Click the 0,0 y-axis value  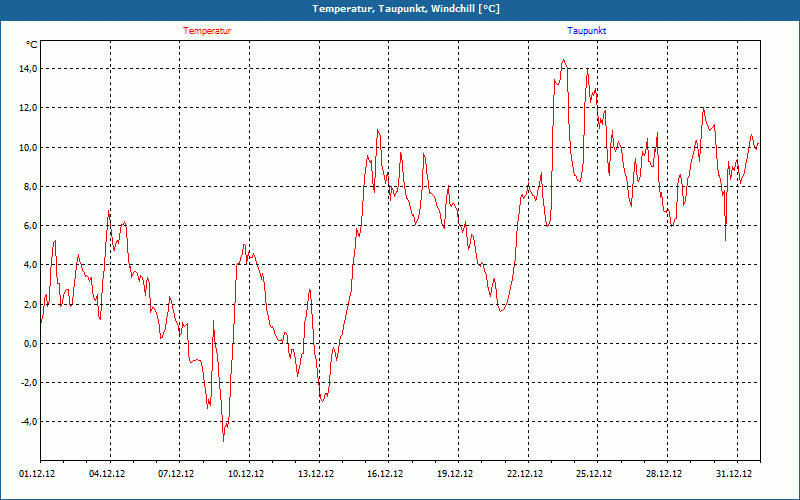pos(31,344)
